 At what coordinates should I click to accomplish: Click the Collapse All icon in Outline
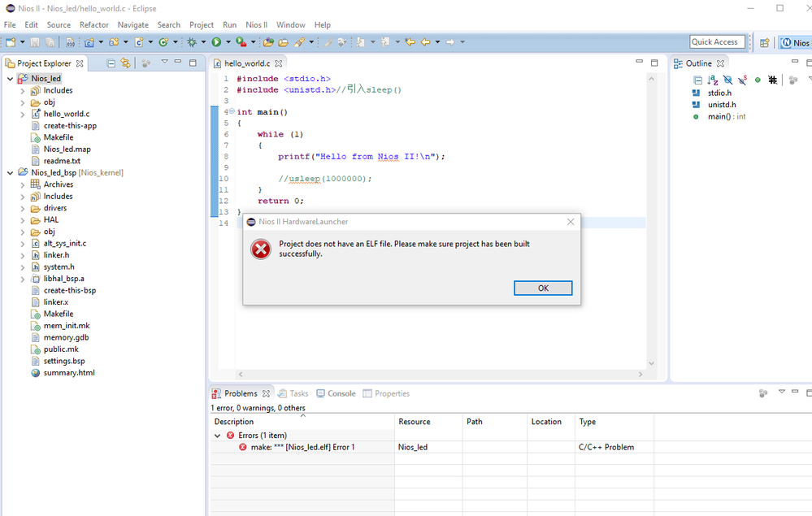[697, 80]
